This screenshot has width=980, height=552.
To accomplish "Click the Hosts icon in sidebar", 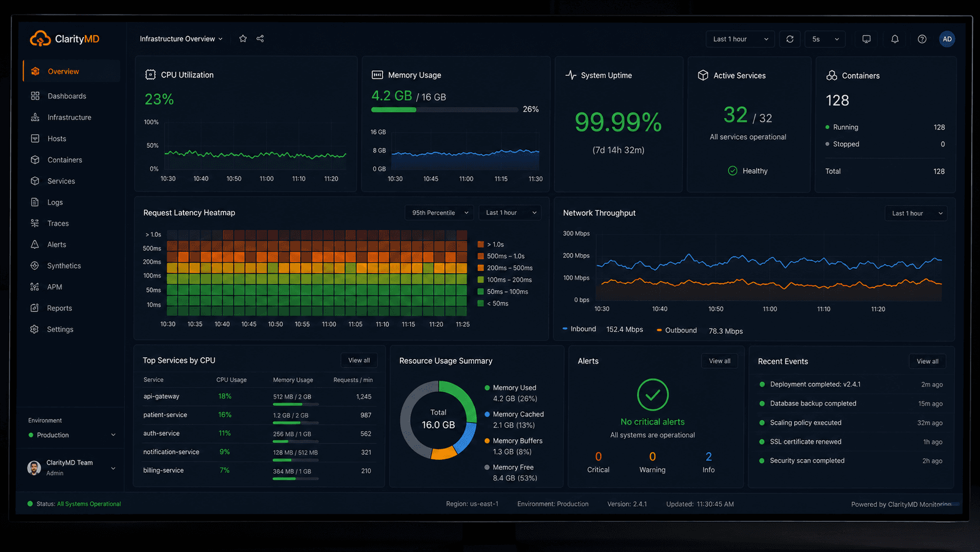I will tap(35, 138).
